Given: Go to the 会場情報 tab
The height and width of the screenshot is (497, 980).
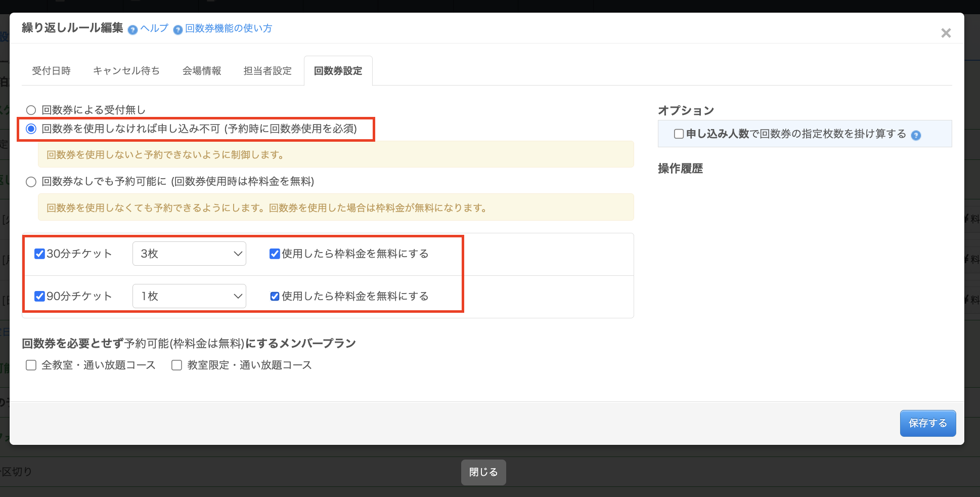Looking at the screenshot, I should tap(202, 71).
